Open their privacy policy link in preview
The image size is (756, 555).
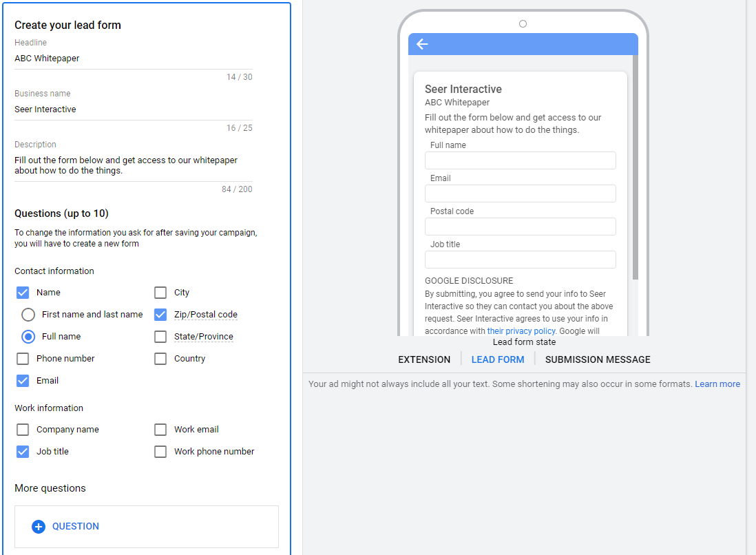coord(521,331)
